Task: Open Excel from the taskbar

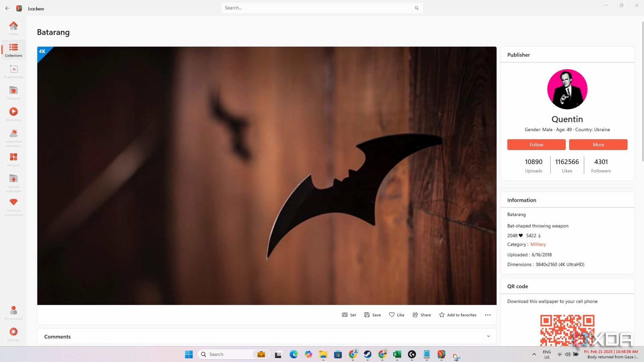Action: [x=397, y=354]
